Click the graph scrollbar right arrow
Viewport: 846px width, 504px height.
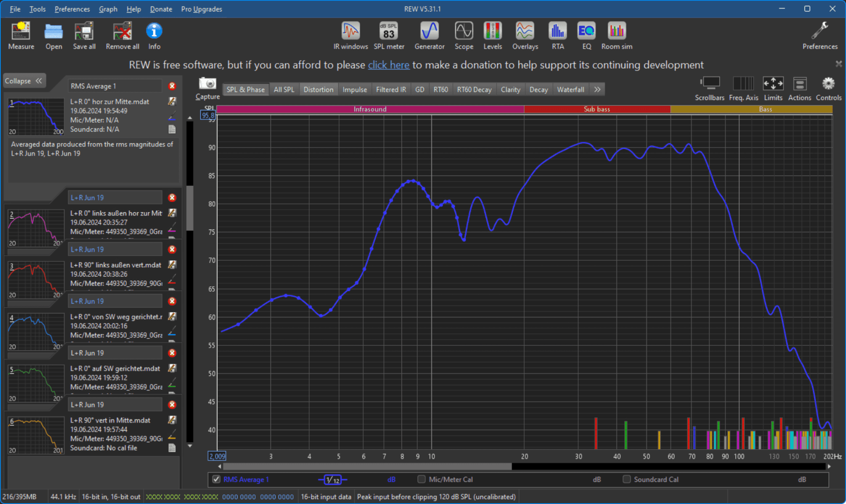pyautogui.click(x=829, y=466)
